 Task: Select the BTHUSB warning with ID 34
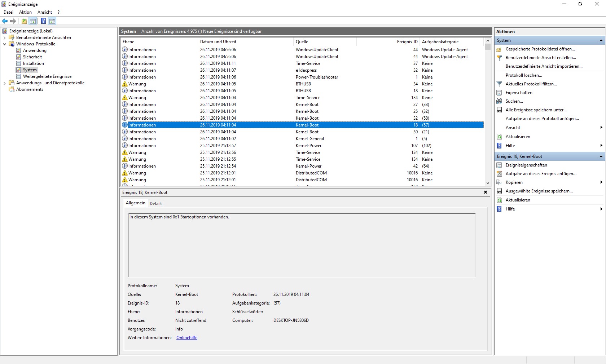[x=302, y=84]
